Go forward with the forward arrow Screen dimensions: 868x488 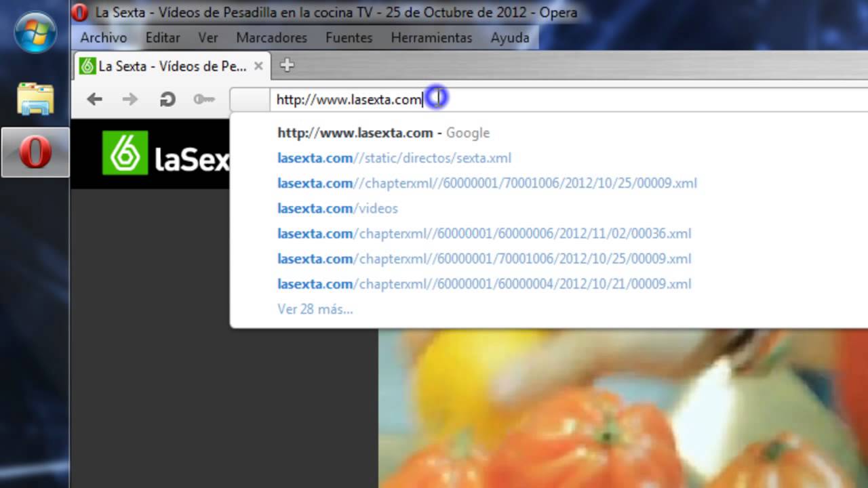click(130, 100)
